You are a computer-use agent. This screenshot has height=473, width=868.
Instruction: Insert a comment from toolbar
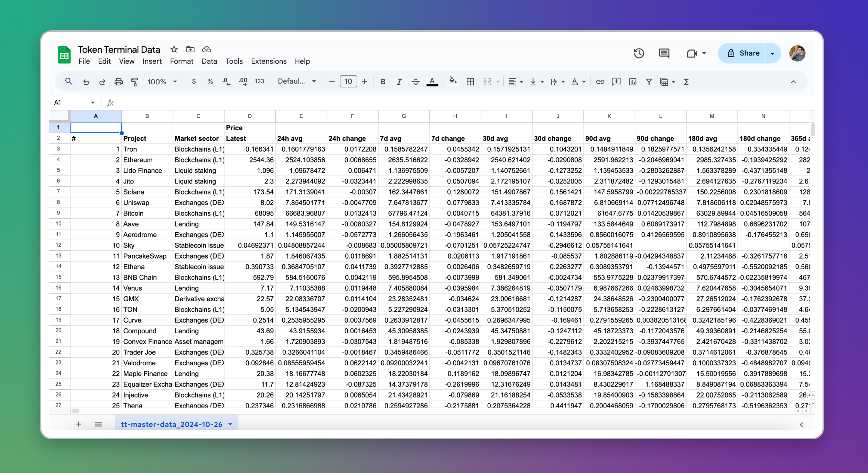click(x=616, y=82)
